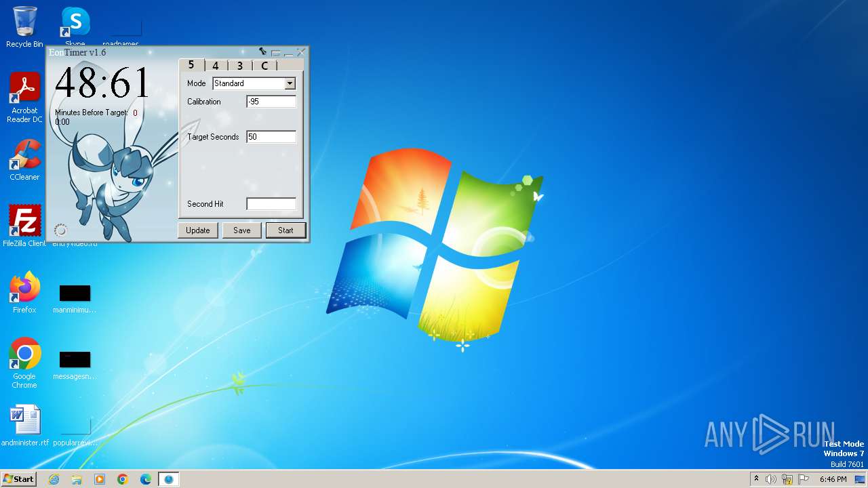The image size is (868, 488).
Task: Pin EonTimer window with the pin icon
Action: click(262, 52)
